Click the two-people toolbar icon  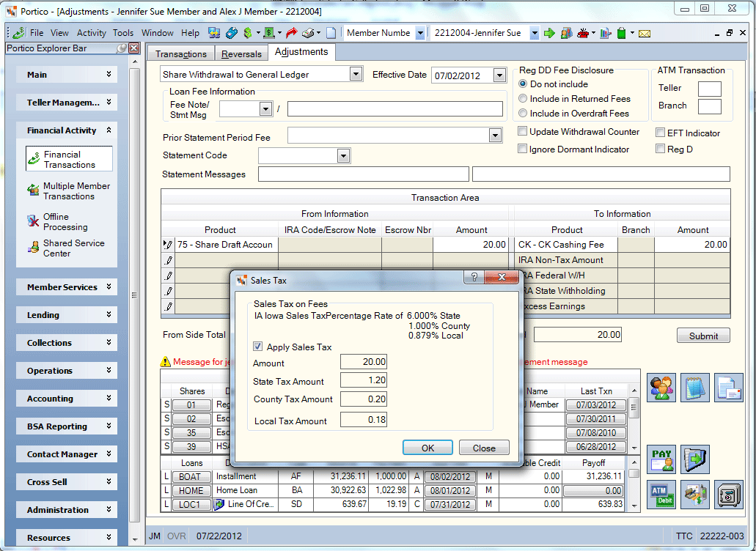click(567, 33)
